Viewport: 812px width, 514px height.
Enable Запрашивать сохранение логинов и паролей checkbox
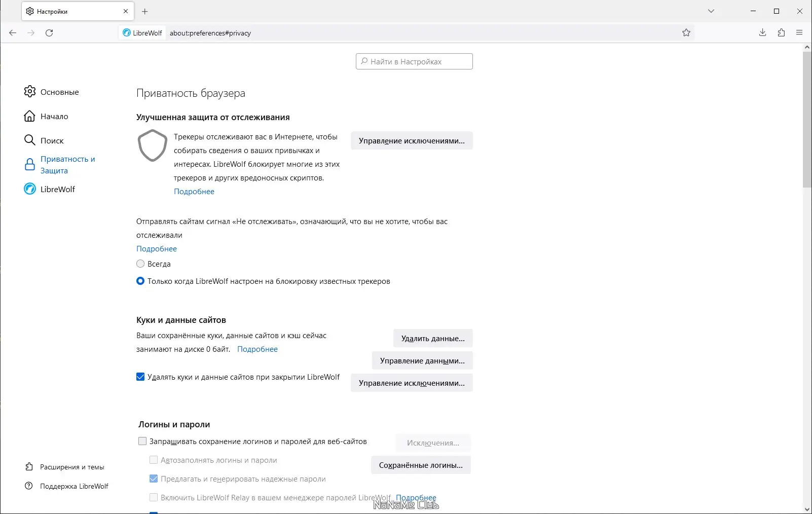pos(142,441)
